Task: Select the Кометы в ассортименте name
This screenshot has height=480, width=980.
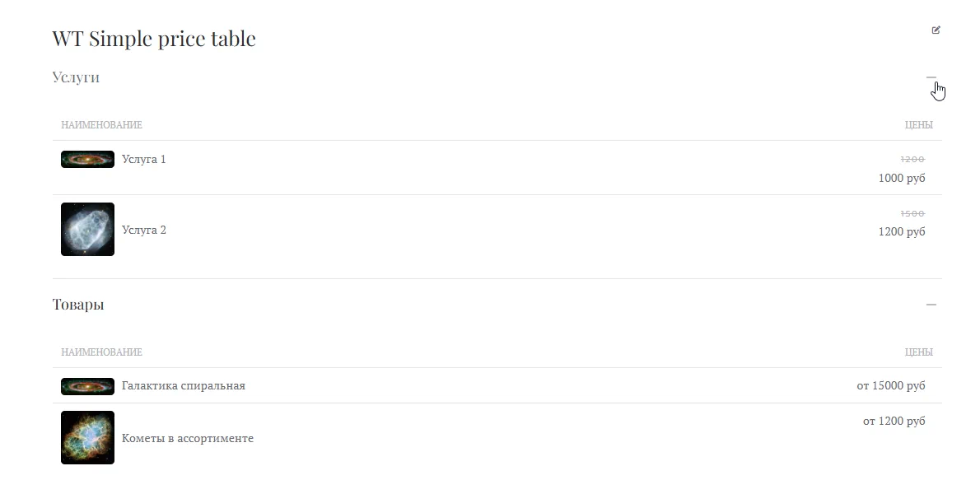Action: coord(188,438)
